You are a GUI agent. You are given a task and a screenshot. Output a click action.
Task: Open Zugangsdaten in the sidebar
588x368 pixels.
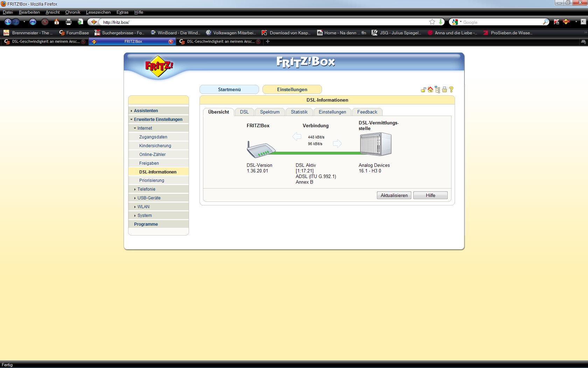[x=159, y=137]
